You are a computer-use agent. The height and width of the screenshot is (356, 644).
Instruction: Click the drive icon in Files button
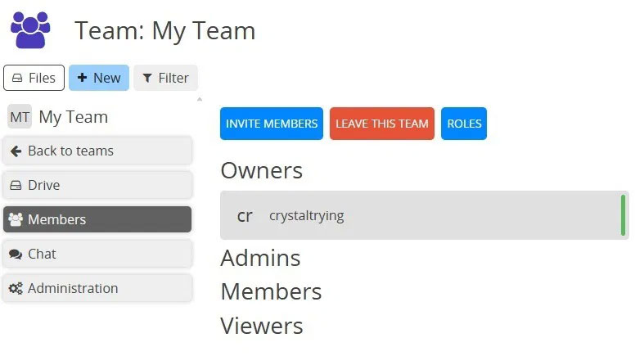pyautogui.click(x=16, y=79)
